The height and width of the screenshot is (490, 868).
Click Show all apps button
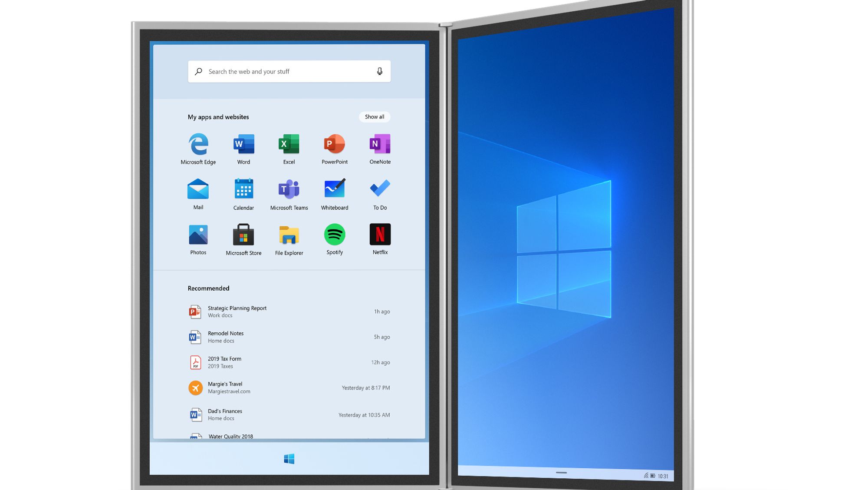point(374,116)
